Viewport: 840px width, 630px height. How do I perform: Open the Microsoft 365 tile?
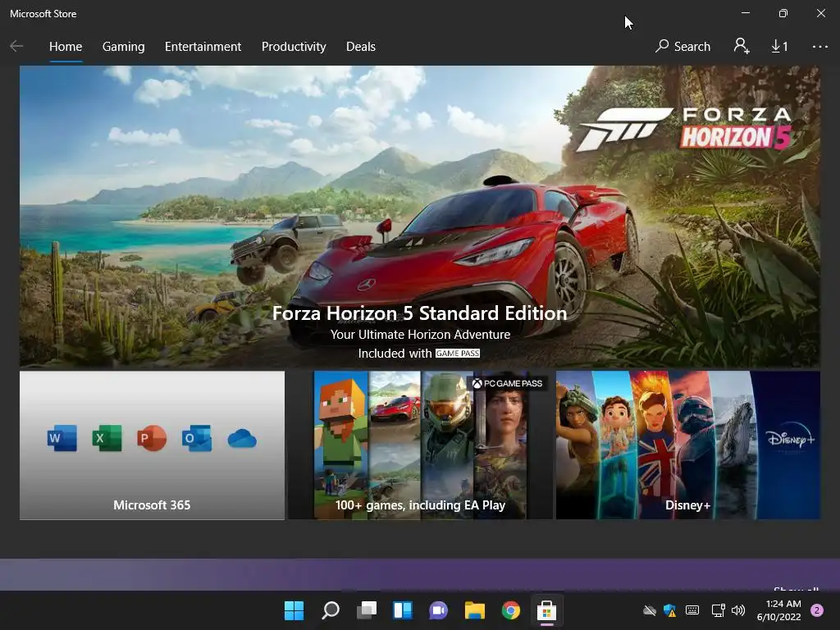point(152,445)
